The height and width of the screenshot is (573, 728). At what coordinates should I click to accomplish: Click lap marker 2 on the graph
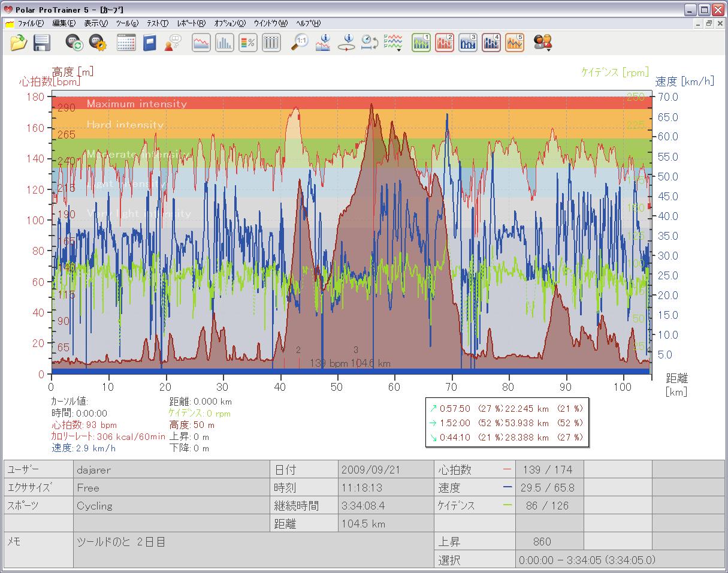pyautogui.click(x=298, y=349)
